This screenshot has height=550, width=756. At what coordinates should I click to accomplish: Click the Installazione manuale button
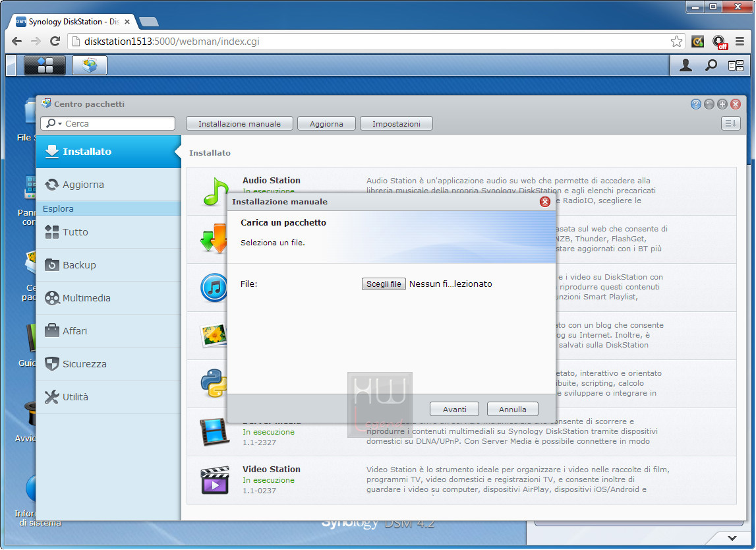click(x=240, y=123)
